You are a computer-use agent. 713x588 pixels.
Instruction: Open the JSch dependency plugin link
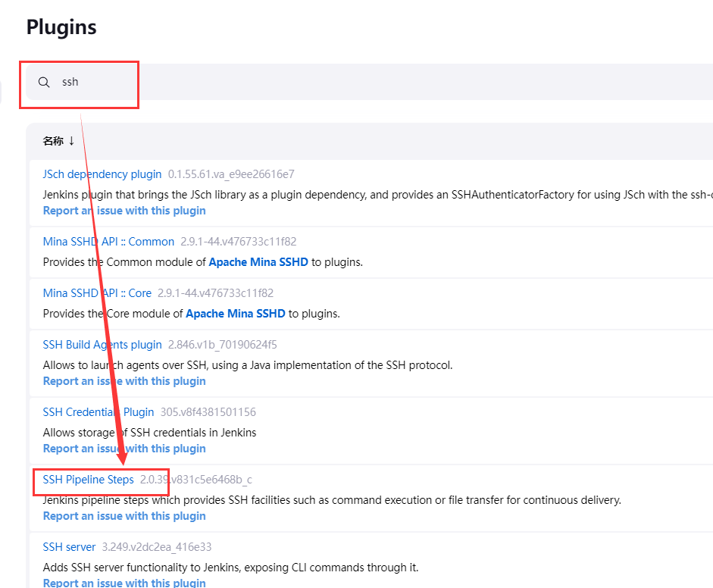tap(102, 174)
